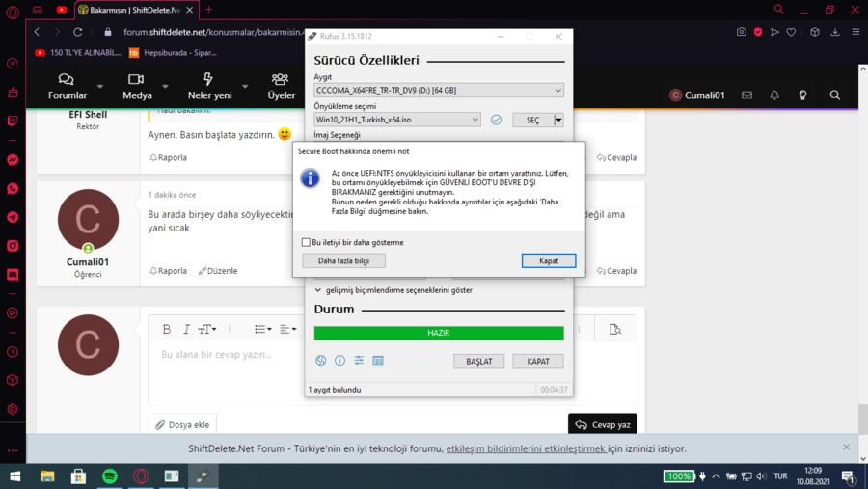Click the Cumali01 avatar in the post

(88, 220)
